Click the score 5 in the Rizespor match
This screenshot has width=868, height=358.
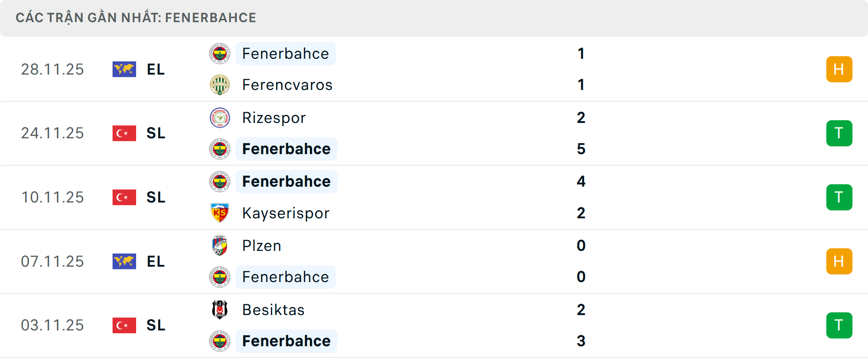coord(581,149)
